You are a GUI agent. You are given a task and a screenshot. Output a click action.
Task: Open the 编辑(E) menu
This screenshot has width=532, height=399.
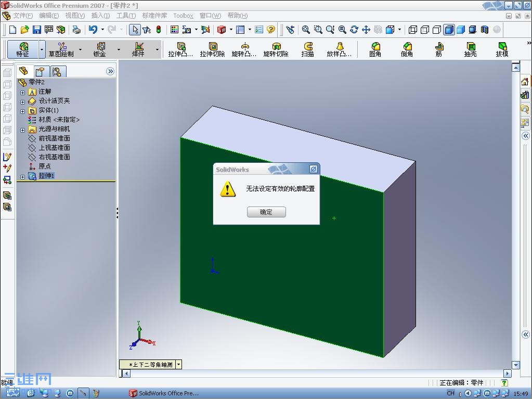[x=49, y=16]
